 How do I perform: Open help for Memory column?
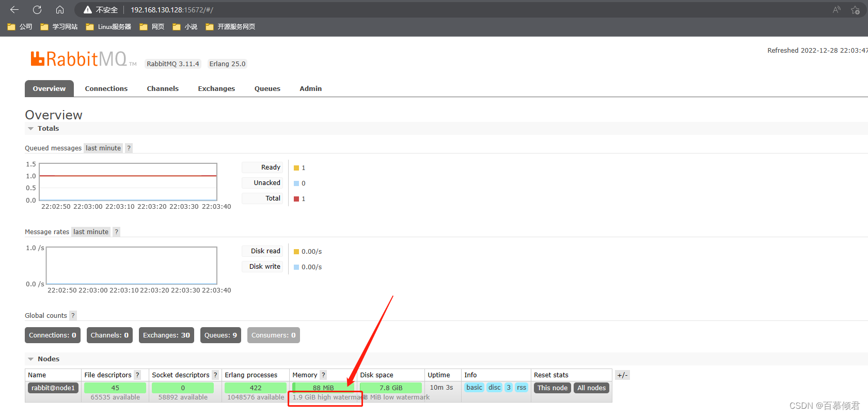coord(323,375)
